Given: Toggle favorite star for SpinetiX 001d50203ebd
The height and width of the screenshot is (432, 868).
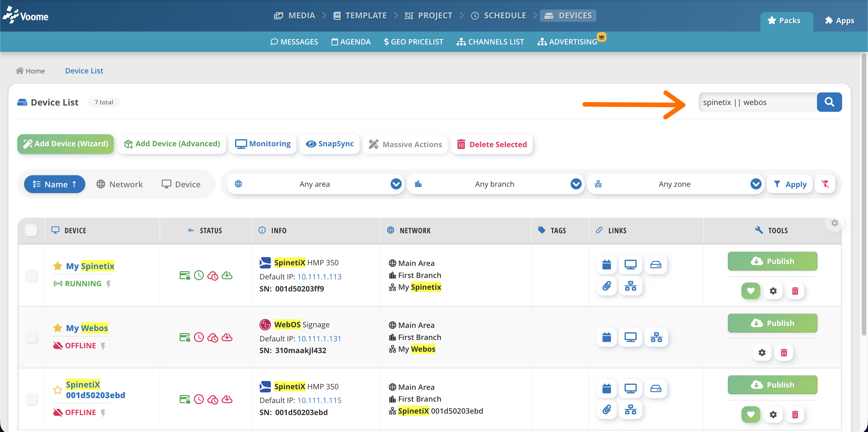Looking at the screenshot, I should (x=58, y=390).
